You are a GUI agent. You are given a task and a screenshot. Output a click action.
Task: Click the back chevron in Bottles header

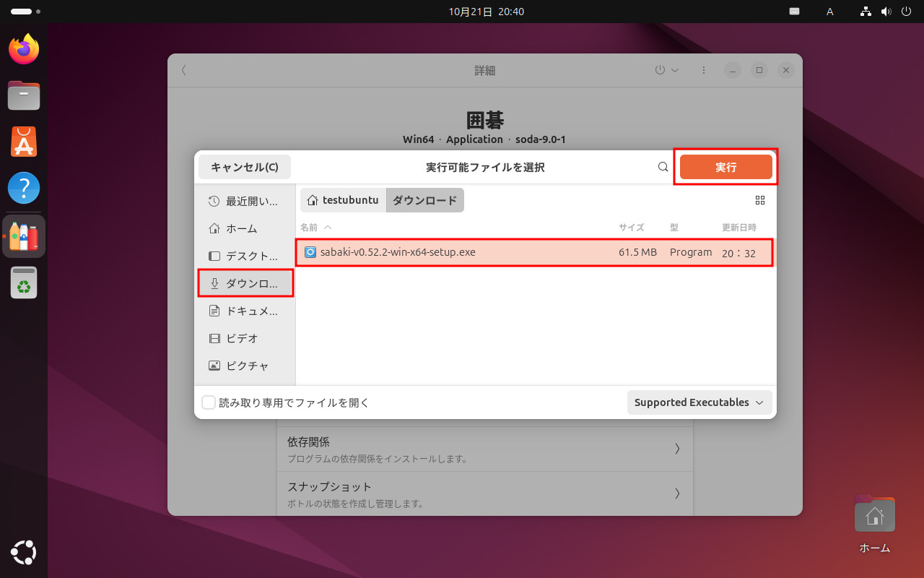pyautogui.click(x=183, y=70)
